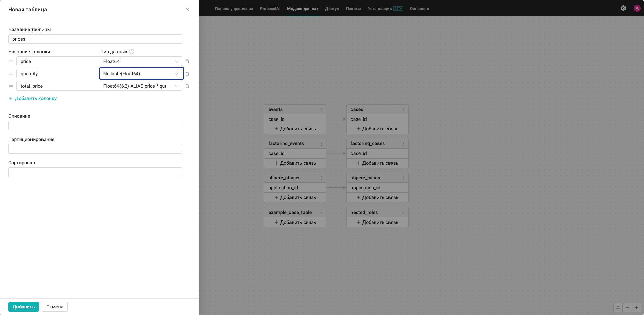This screenshot has height=315, width=644.
Task: Delete the price column row
Action: tap(187, 61)
